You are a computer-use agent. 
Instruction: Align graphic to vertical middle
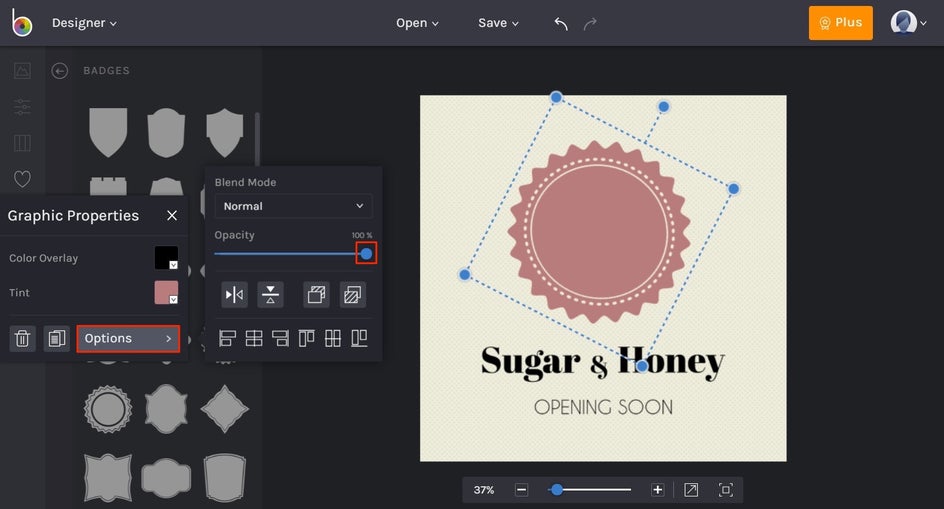point(333,339)
